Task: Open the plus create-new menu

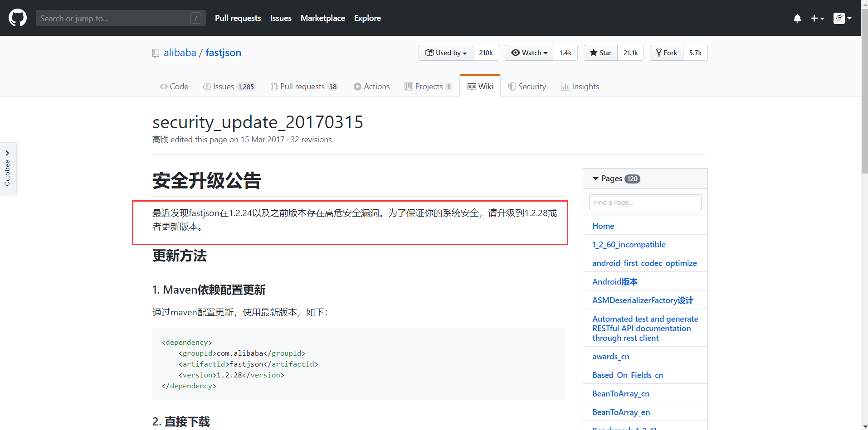Action: pos(817,18)
